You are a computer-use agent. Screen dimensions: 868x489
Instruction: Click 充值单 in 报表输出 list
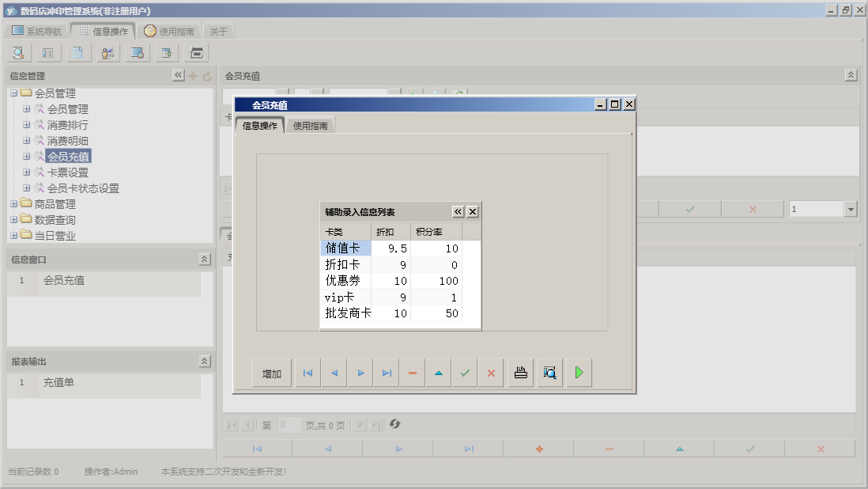(58, 382)
